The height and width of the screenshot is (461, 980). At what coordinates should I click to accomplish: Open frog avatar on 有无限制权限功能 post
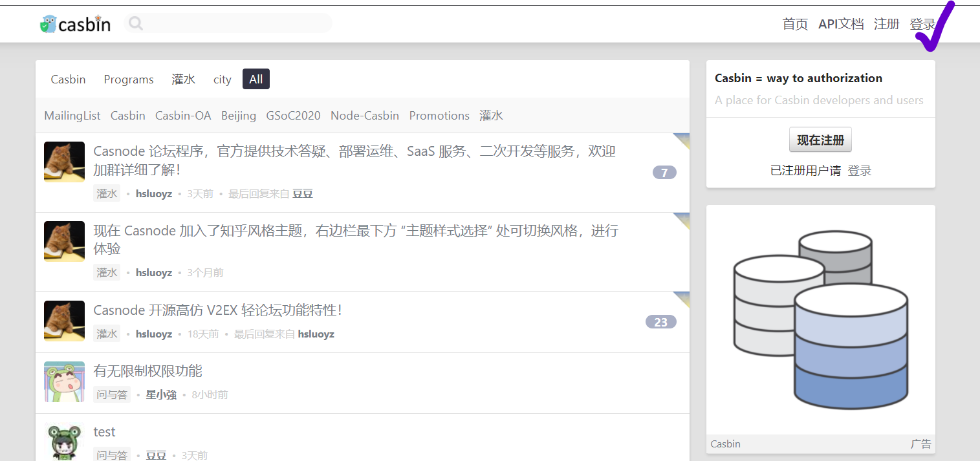64,381
